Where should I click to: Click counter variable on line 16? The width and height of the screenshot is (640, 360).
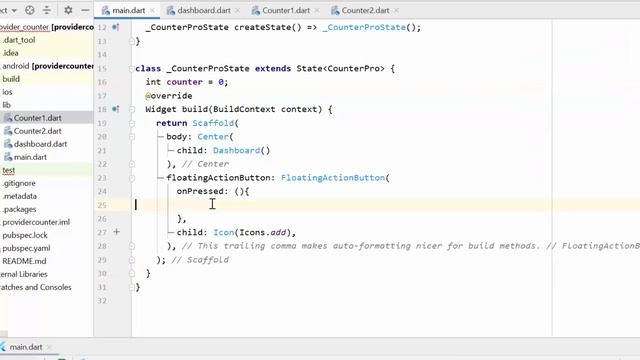click(x=184, y=82)
